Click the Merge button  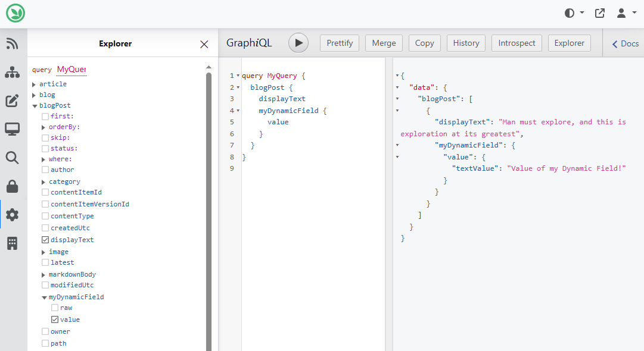pyautogui.click(x=384, y=43)
